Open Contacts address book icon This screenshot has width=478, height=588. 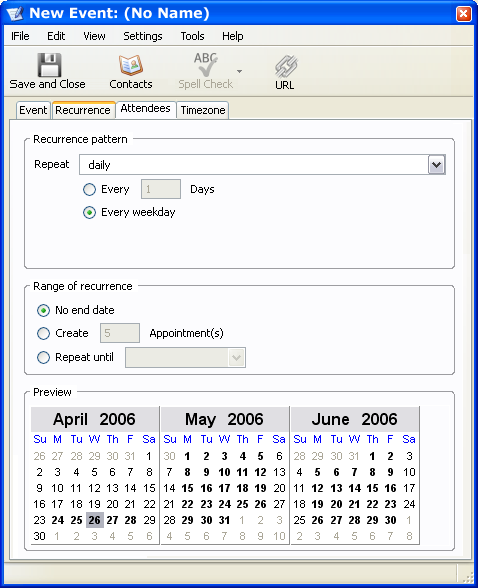[x=131, y=65]
